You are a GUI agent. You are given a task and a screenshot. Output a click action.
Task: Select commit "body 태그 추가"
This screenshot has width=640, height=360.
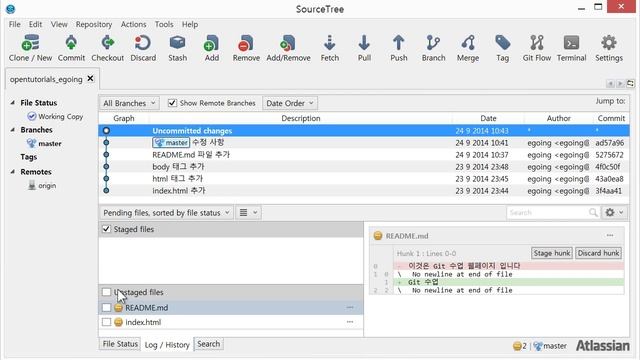(364, 167)
